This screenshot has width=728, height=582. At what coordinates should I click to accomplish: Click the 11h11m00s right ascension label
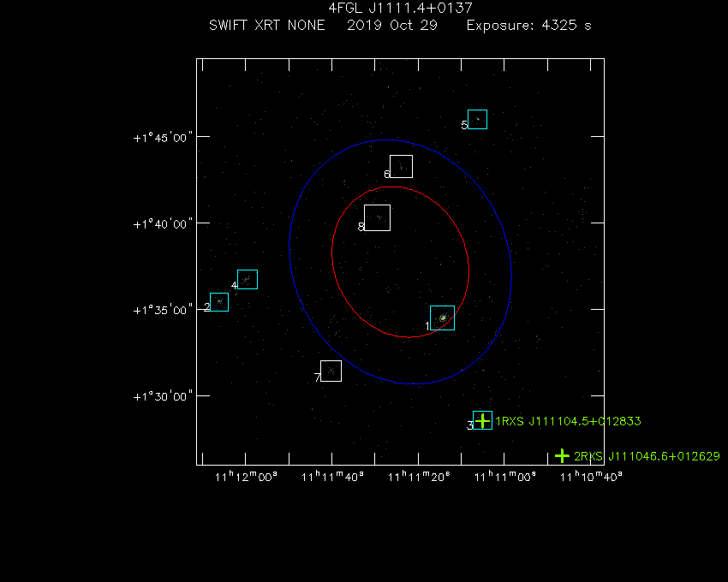click(x=504, y=476)
